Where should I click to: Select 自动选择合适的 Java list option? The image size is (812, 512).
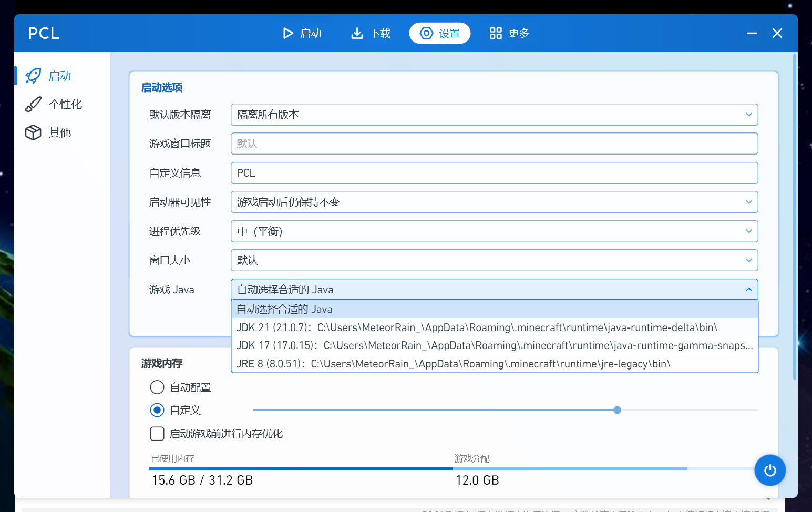494,309
